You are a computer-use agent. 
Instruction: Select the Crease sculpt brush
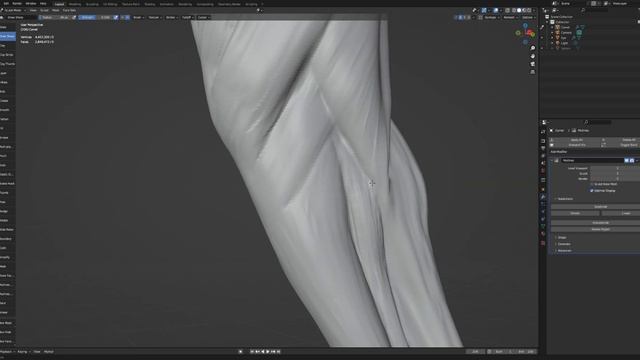coord(7,101)
